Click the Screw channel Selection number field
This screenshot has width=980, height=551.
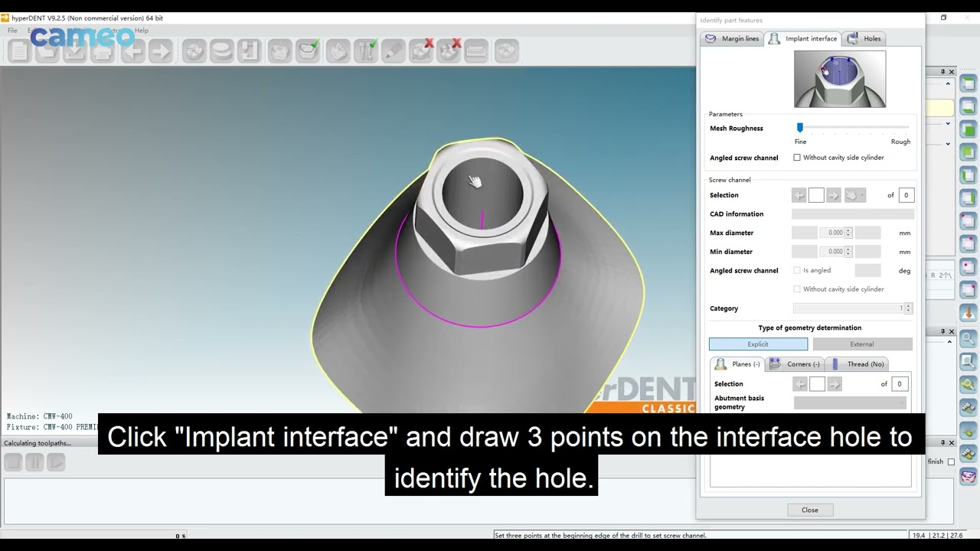(816, 195)
